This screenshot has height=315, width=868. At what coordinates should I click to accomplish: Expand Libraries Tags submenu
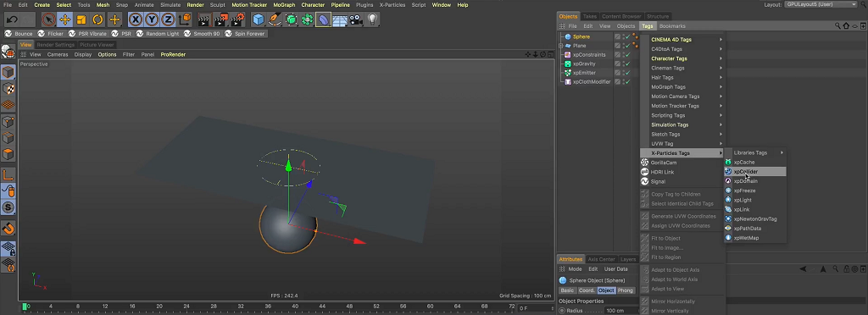755,152
